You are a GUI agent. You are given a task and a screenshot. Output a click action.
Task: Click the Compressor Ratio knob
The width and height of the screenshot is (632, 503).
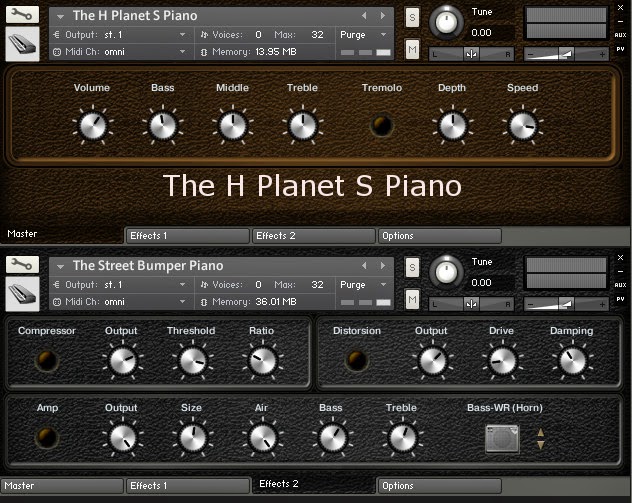(x=263, y=360)
